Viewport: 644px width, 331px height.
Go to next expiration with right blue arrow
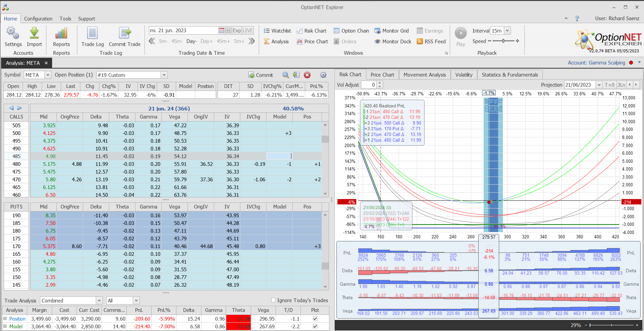coord(19,108)
